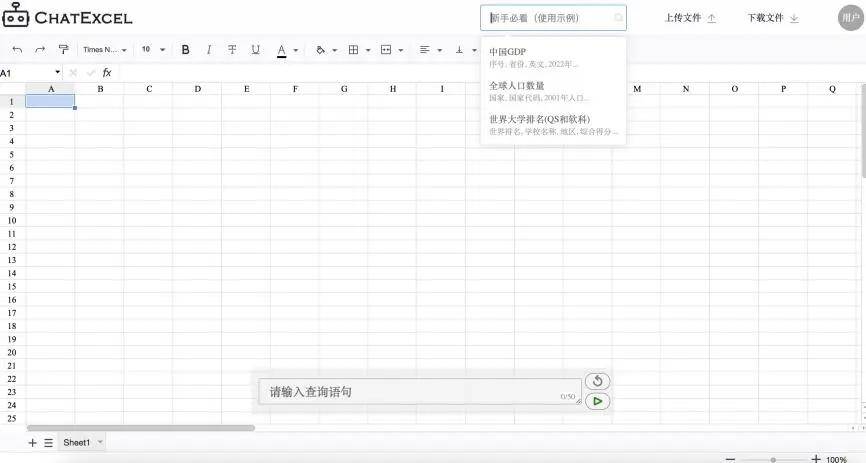
Task: Expand the font color dropdown arrow
Action: tap(295, 50)
